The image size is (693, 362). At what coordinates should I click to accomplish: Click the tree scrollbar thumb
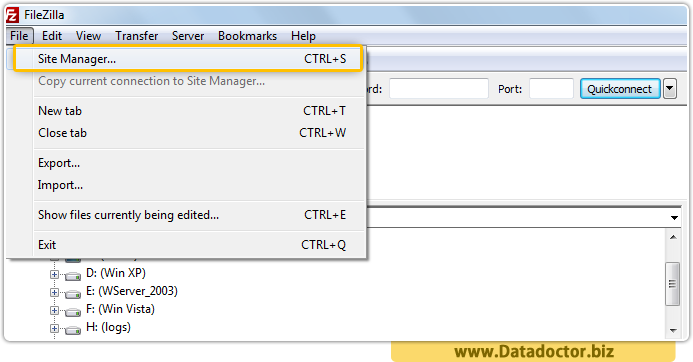click(673, 284)
